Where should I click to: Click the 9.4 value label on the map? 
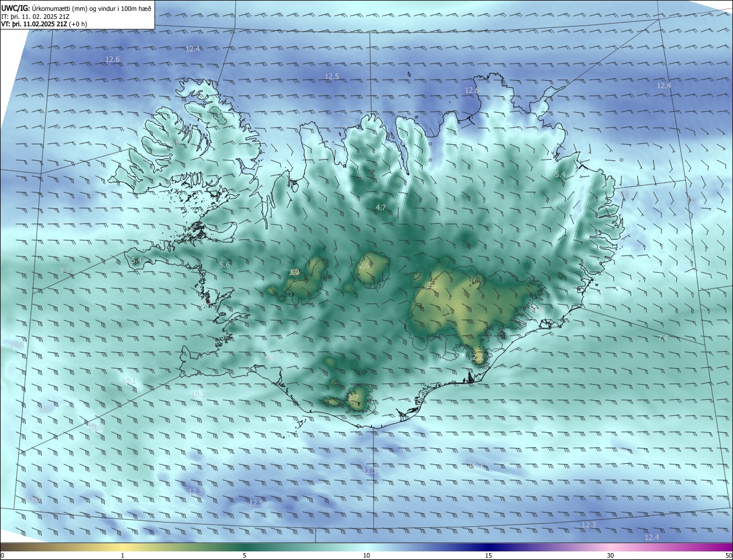pyautogui.click(x=271, y=358)
